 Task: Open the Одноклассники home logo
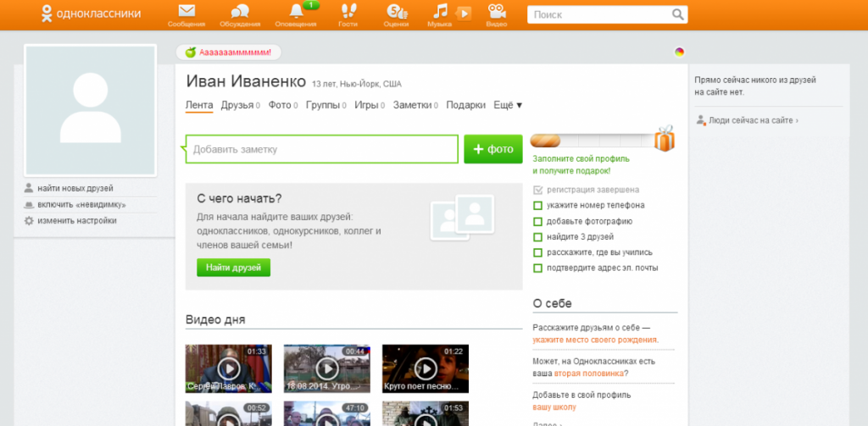[x=92, y=14]
